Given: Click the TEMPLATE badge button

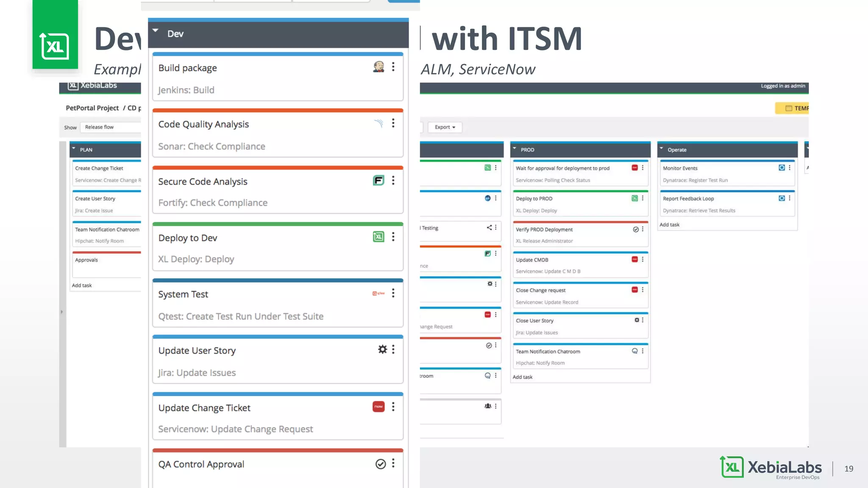Looking at the screenshot, I should (792, 108).
